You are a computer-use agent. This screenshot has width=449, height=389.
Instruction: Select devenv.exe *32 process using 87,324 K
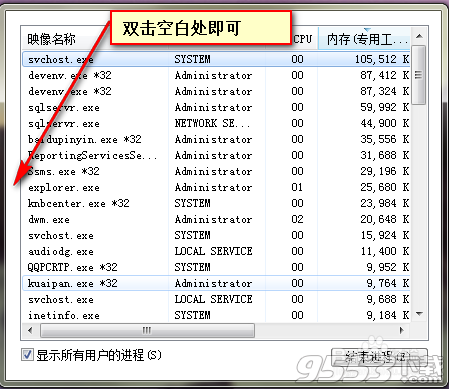pyautogui.click(x=216, y=91)
